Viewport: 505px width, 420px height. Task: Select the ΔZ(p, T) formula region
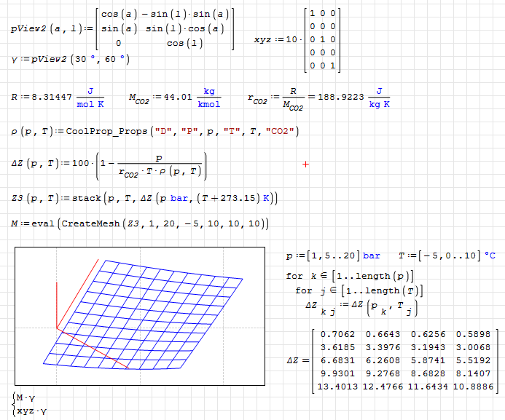pyautogui.click(x=109, y=165)
